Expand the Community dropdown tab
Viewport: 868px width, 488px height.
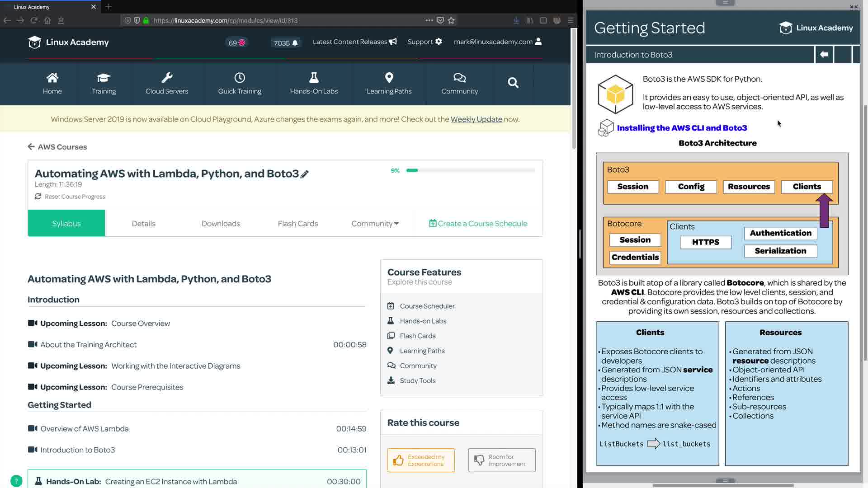coord(375,224)
